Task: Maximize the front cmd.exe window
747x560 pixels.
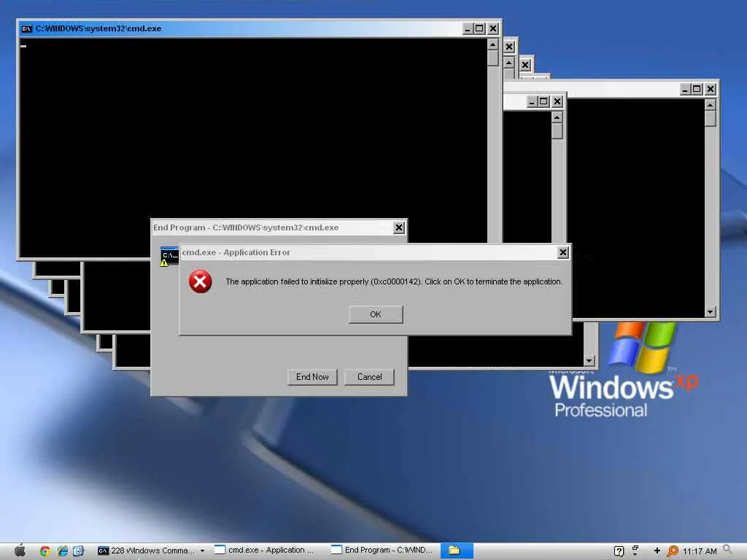Action: pos(479,28)
